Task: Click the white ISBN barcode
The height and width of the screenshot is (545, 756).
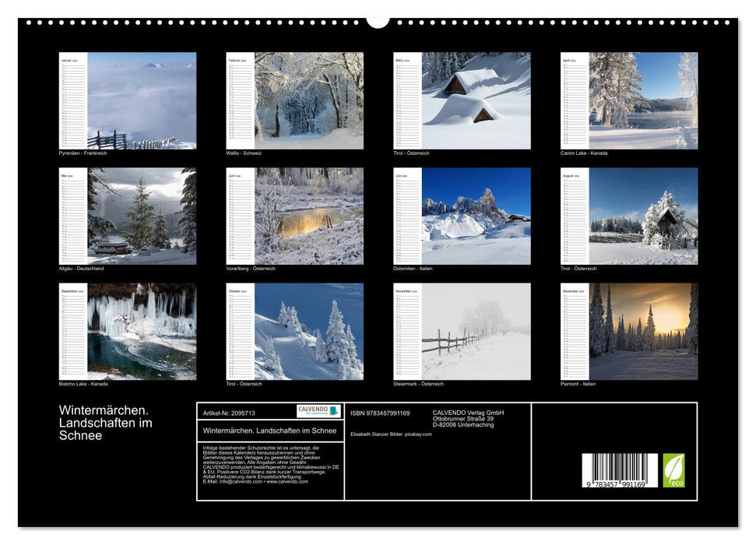Action: (x=619, y=471)
